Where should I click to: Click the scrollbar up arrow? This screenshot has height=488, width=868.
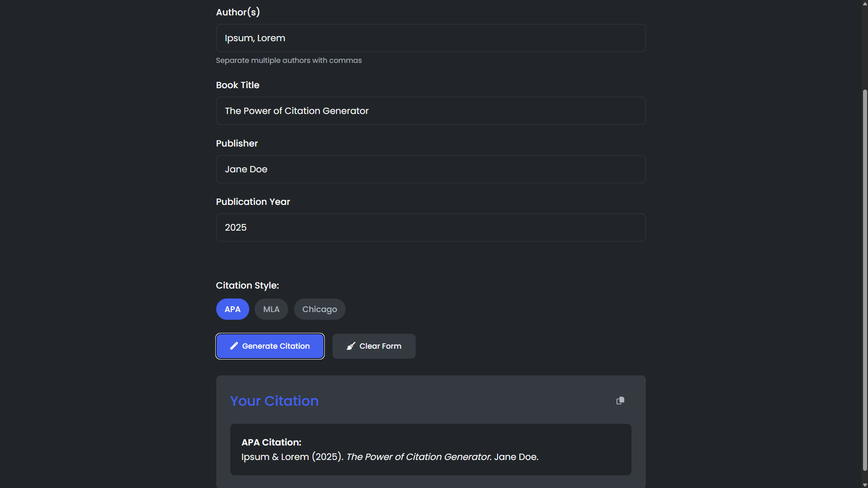click(x=865, y=4)
